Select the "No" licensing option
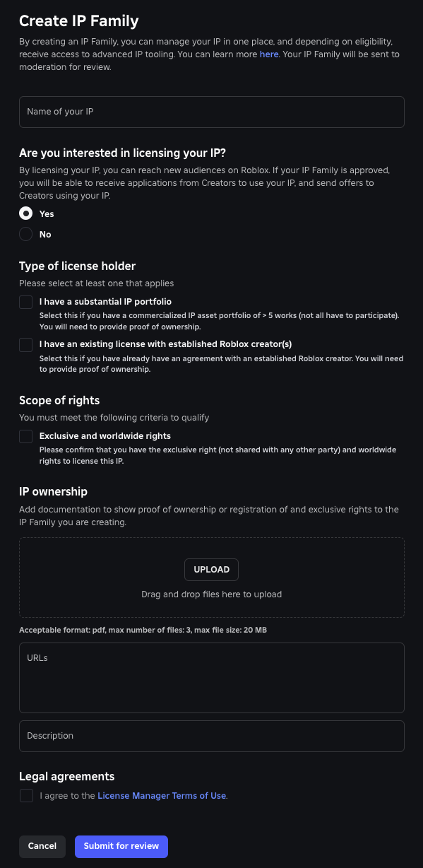The image size is (423, 868). pyautogui.click(x=26, y=234)
